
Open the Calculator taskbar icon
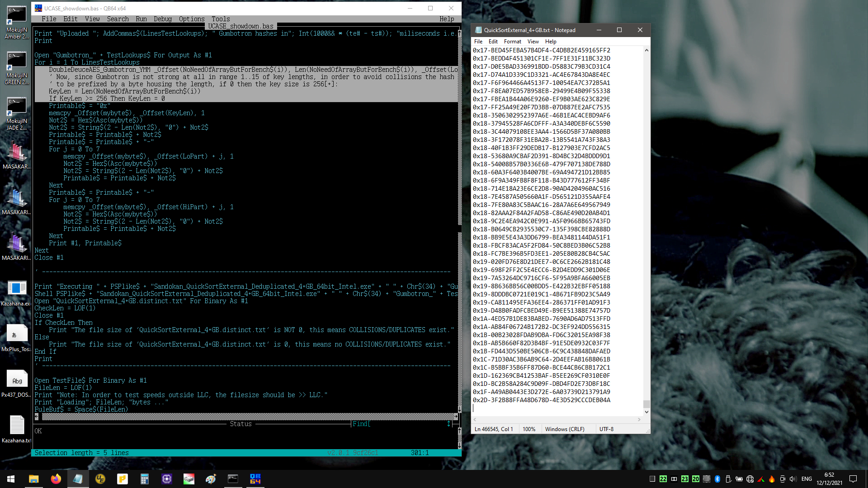tap(145, 479)
